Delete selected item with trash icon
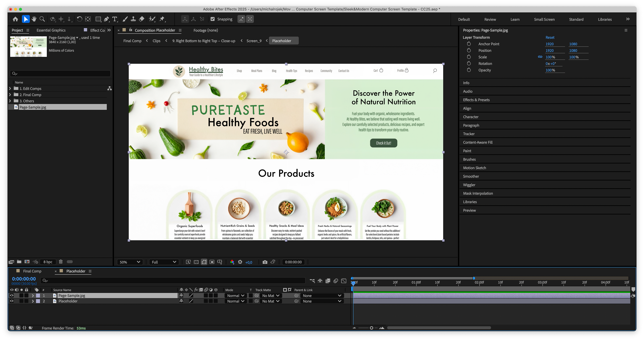 61,262
